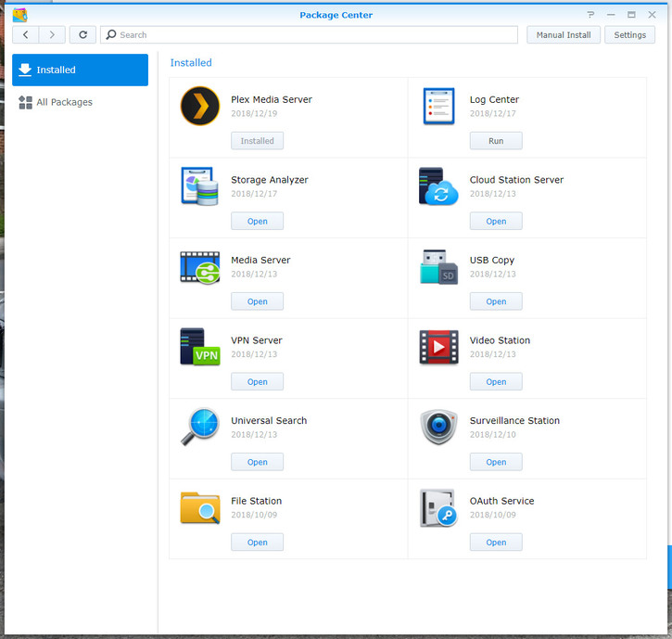Open Video Station
Screen dimensions: 672x639
point(496,381)
